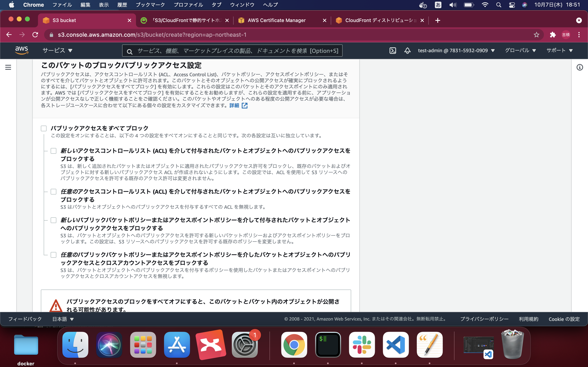The width and height of the screenshot is (588, 367).
Task: Open the ブックマーク menu in the menu bar
Action: click(x=150, y=5)
